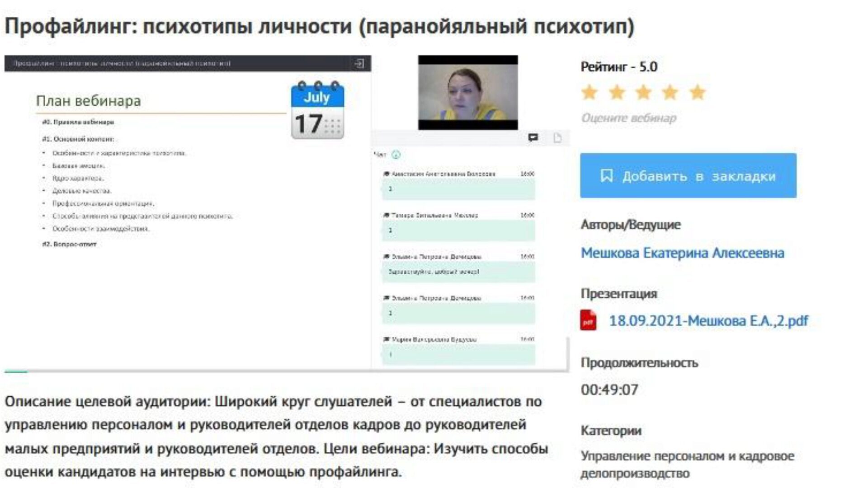Click the exit icon in webinar header
The image size is (868, 488).
pos(359,63)
